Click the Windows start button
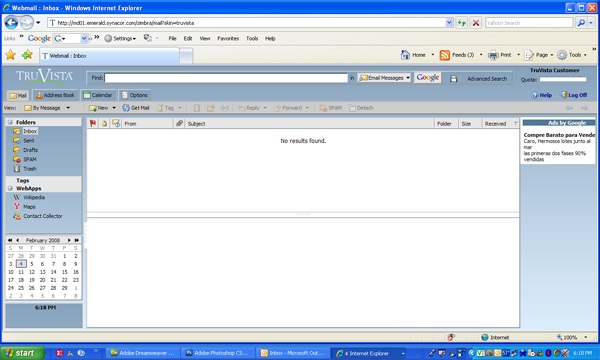 [x=22, y=353]
